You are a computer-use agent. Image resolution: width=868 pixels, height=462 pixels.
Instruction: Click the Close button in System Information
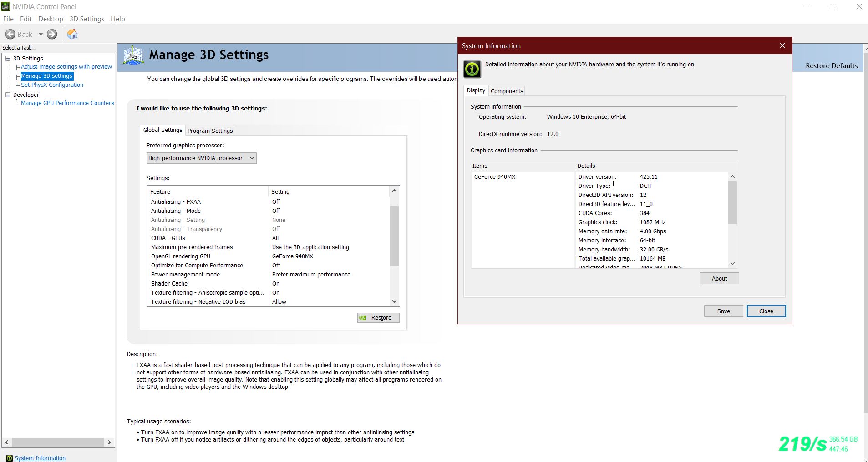766,311
